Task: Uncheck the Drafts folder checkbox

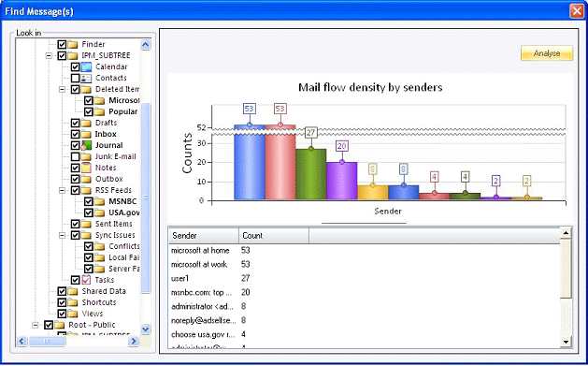Action: point(75,124)
